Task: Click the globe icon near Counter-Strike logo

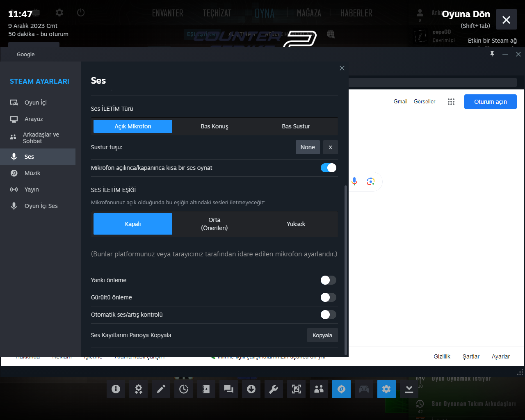Action: click(x=331, y=34)
